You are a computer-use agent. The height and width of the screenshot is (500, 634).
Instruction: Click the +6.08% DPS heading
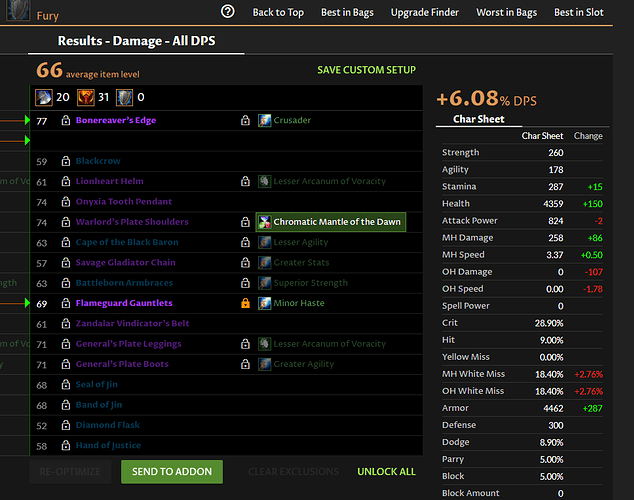click(x=487, y=99)
